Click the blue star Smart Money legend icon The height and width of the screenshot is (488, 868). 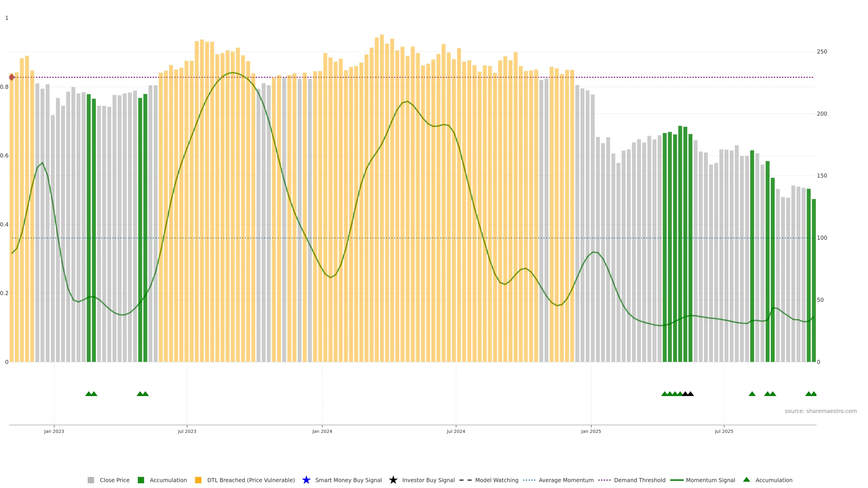pos(306,480)
